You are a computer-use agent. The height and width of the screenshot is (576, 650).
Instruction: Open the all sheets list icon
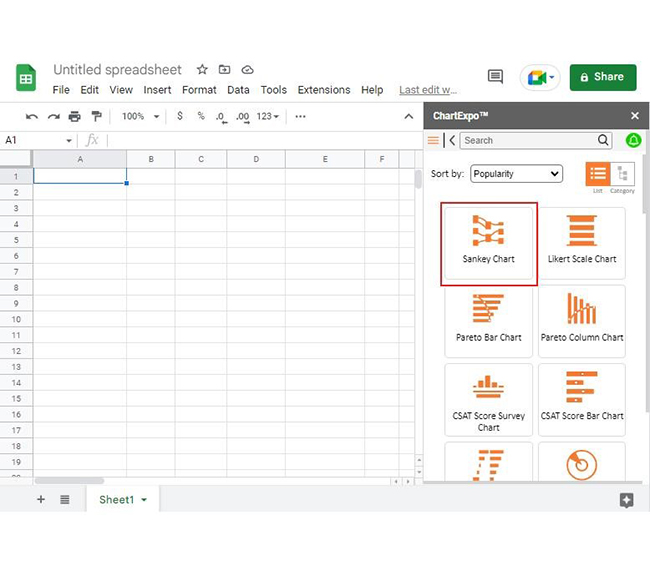click(x=65, y=500)
